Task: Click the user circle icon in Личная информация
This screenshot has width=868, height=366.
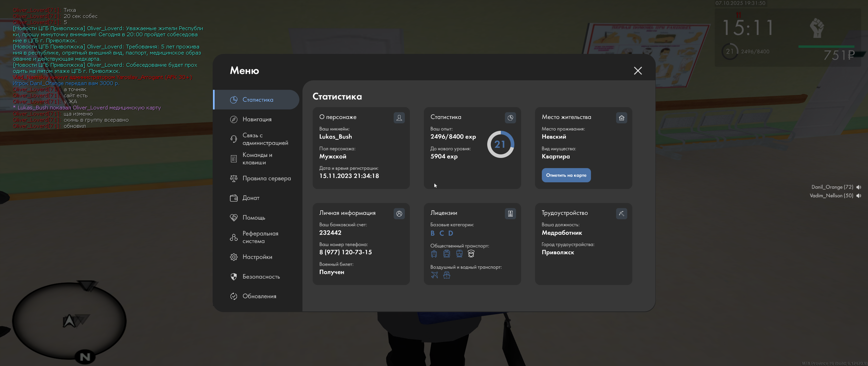Action: click(399, 213)
